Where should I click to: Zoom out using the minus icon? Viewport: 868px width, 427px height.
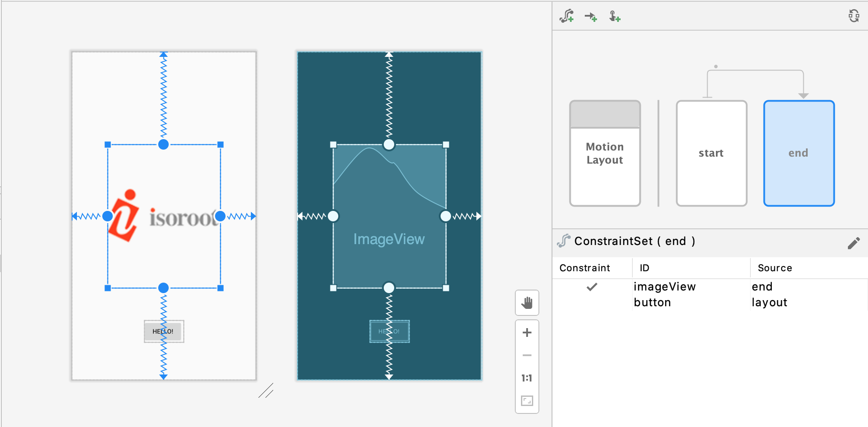point(527,355)
